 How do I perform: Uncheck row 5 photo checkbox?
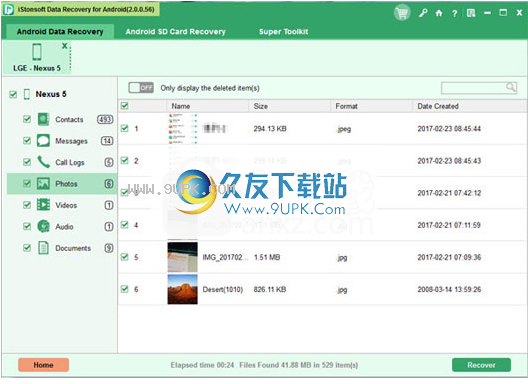125,257
